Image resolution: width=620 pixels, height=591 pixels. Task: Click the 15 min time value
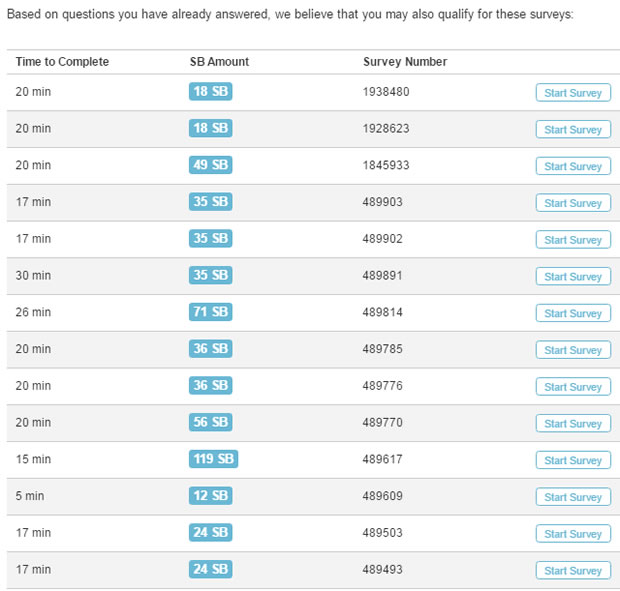[x=33, y=459]
